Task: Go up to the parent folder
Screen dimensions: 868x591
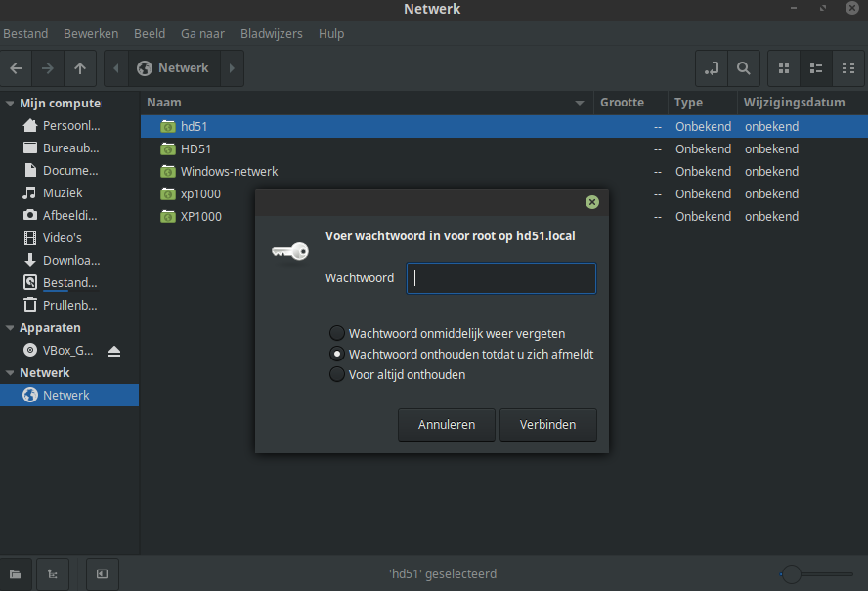Action: [x=80, y=68]
